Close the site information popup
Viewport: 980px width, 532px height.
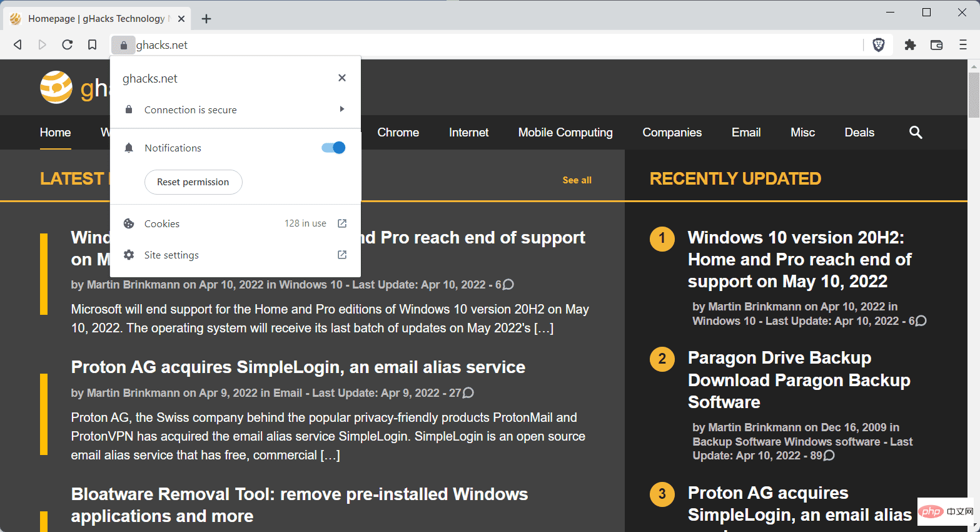pyautogui.click(x=342, y=78)
